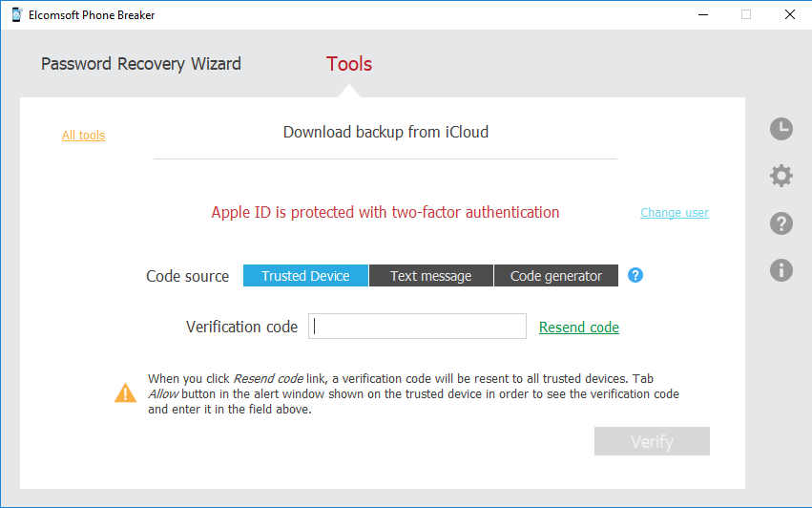The image size is (812, 508).
Task: Click the Resend code link
Action: point(579,328)
